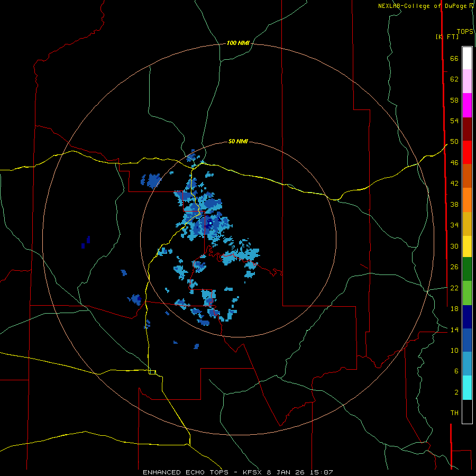Click legend value '66'
476x476 pixels.
(x=454, y=58)
